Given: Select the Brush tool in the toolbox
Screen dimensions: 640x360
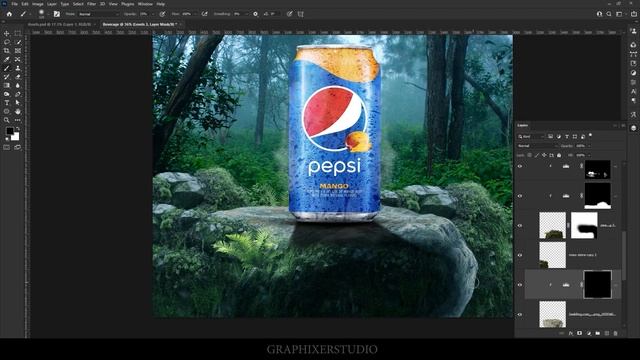Looking at the screenshot, I should tap(7, 68).
